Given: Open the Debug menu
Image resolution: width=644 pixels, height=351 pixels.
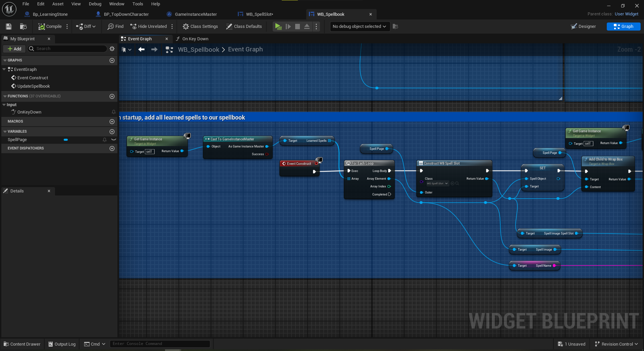Looking at the screenshot, I should pyautogui.click(x=95, y=4).
